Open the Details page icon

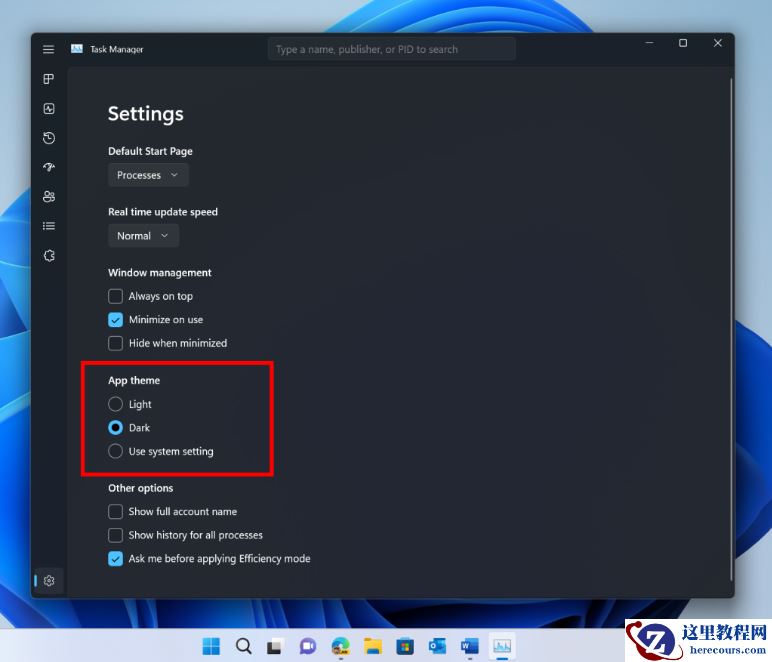tap(49, 226)
